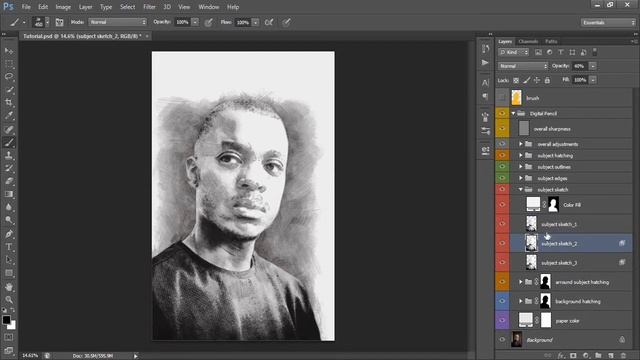The height and width of the screenshot is (360, 640).
Task: Expand the overall adjustments group
Action: [521, 144]
